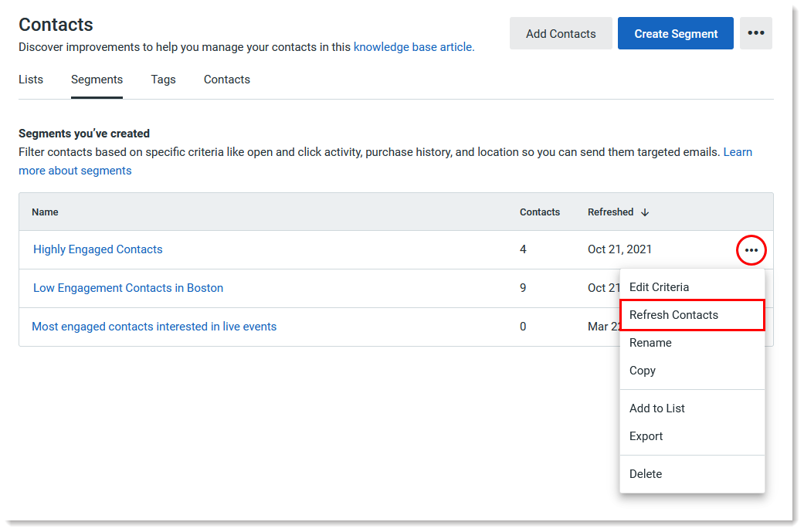
Task: Open the knowledge base article link
Action: pos(412,47)
